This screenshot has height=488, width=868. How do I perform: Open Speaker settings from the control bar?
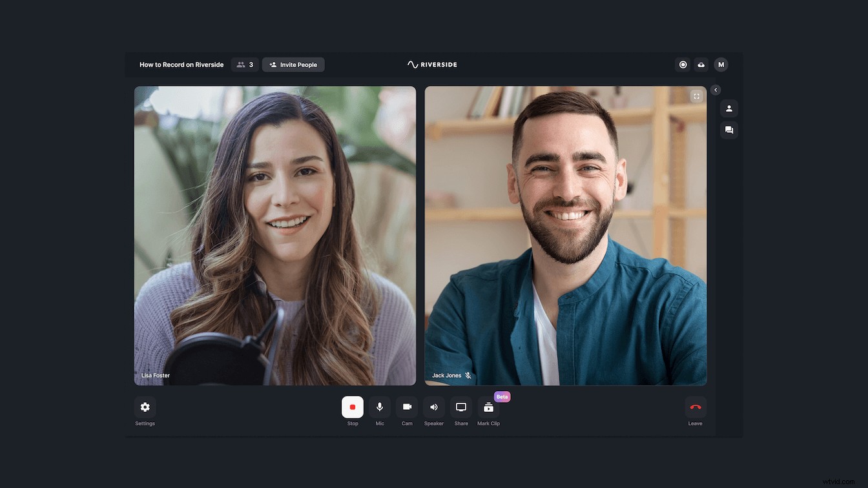point(433,407)
